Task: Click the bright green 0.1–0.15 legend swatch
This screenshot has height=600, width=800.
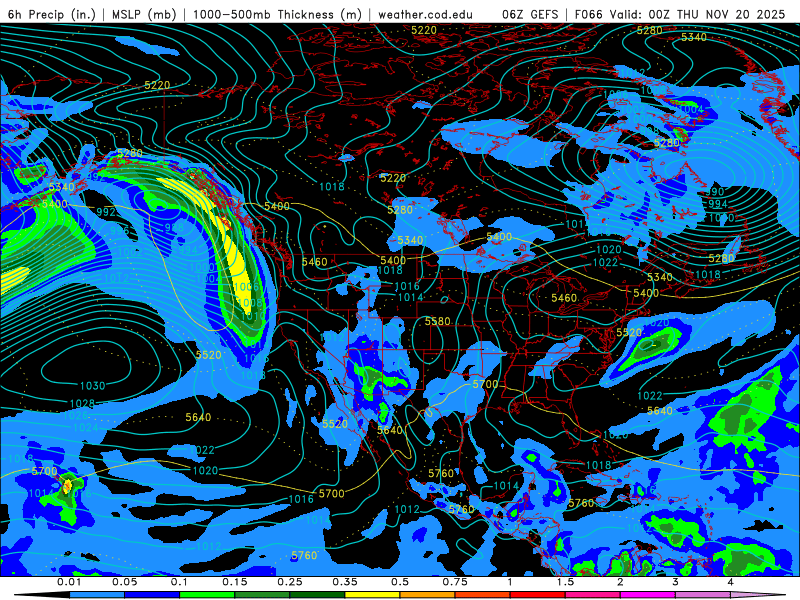Action: pyautogui.click(x=207, y=595)
